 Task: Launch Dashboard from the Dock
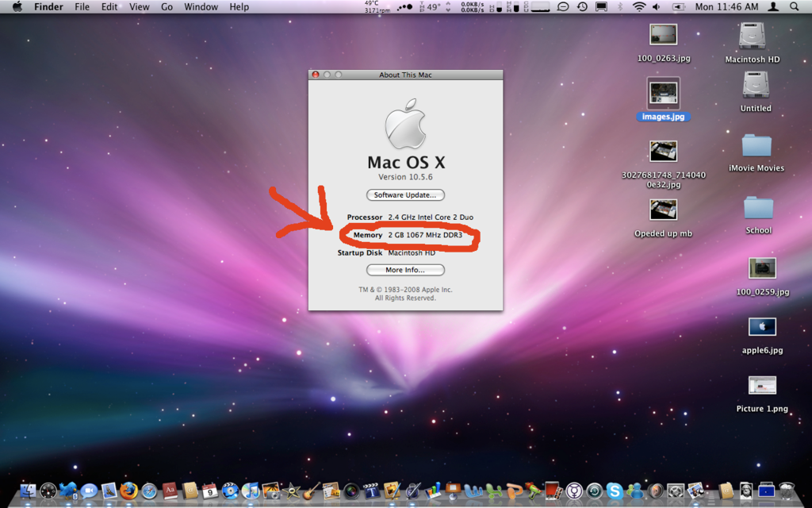(48, 491)
